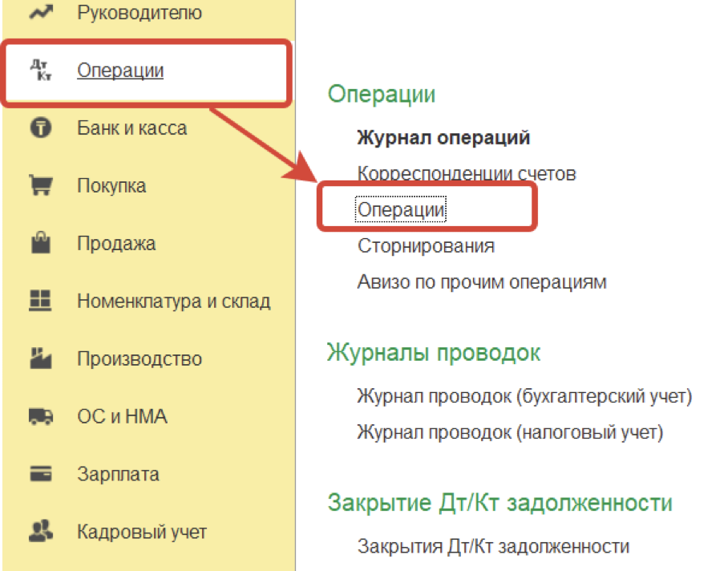
Task: Click the truck icon for ОС и НМА
Action: click(x=40, y=417)
